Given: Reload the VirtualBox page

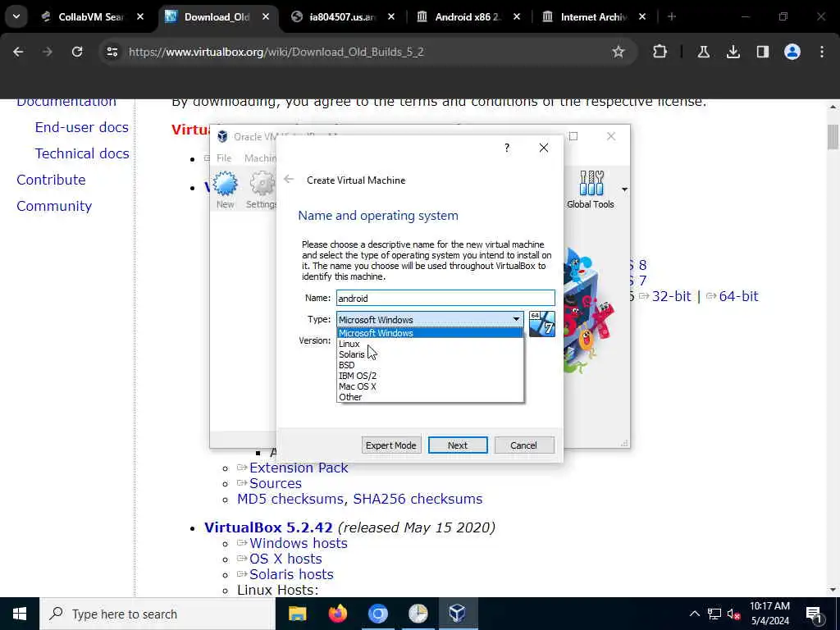Looking at the screenshot, I should click(x=77, y=52).
